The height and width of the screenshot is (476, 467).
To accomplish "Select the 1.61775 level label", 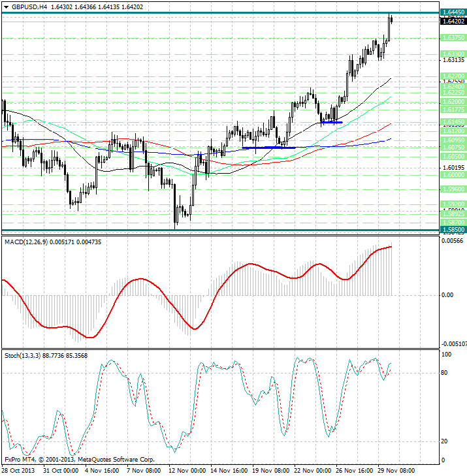I will [x=453, y=109].
